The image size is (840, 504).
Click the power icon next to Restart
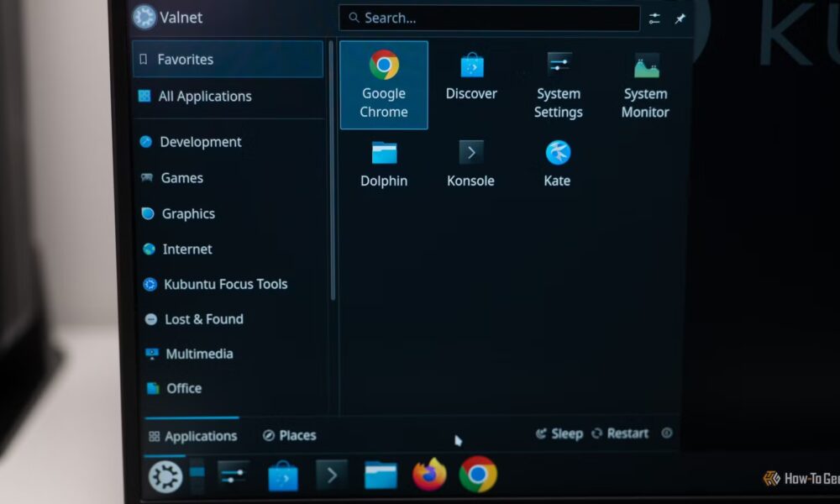[x=666, y=433]
